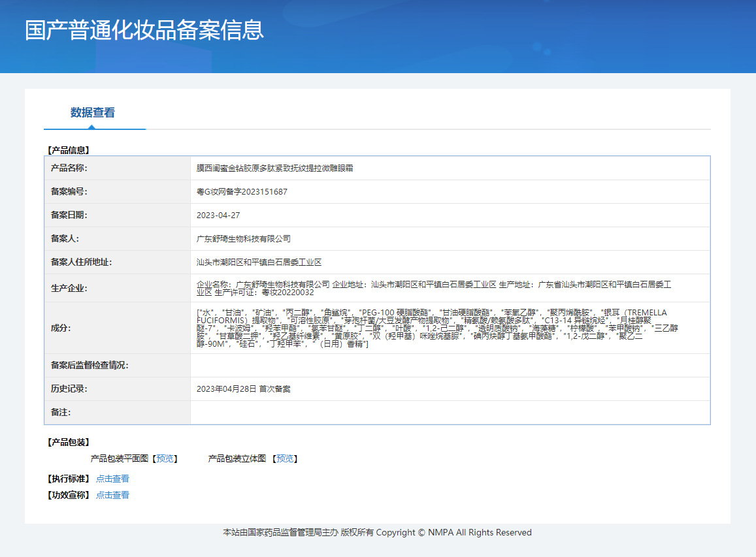Click the empty 备注 value cell
756x557 pixels.
pyautogui.click(x=450, y=413)
